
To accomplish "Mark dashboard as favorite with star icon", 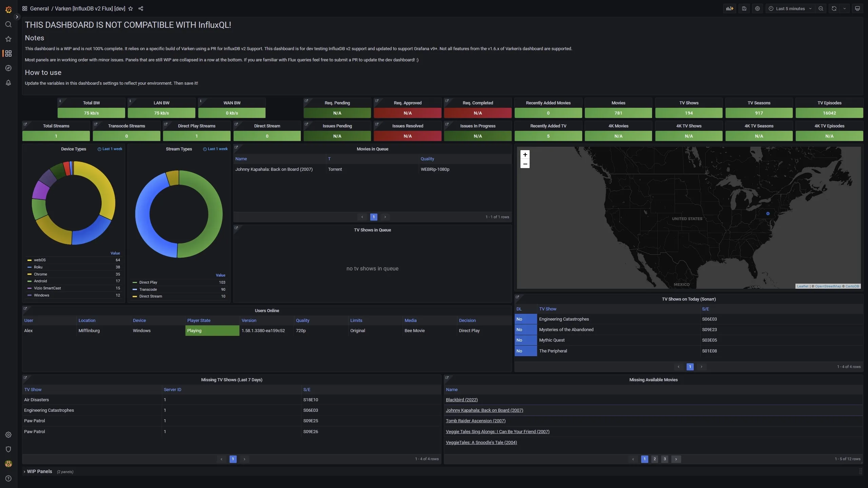I will click(131, 8).
